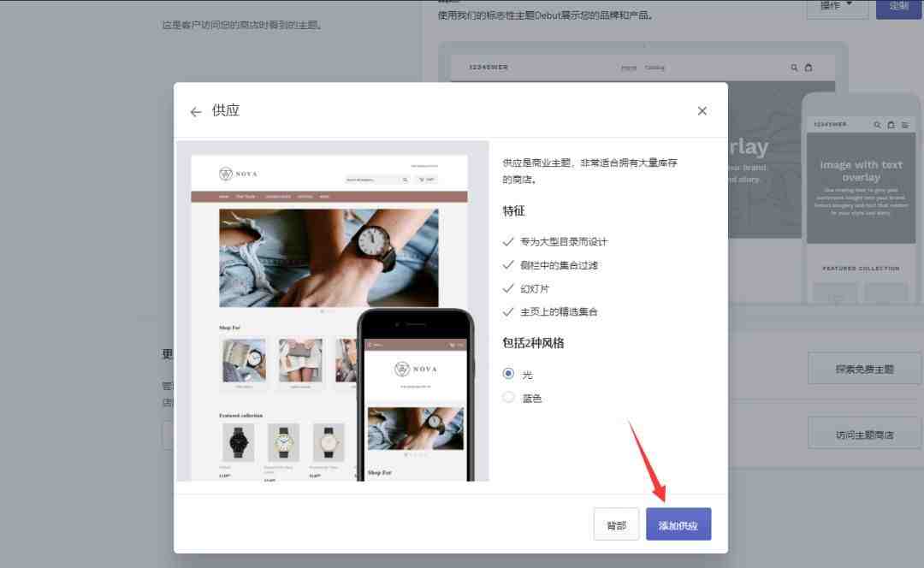Click the 特征 heading
Viewport: 924px width, 568px height.
pyautogui.click(x=513, y=211)
